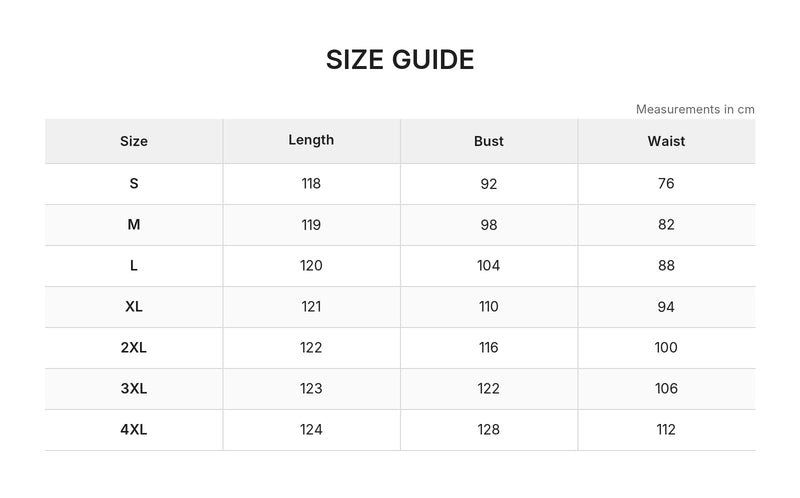Image resolution: width=800 pixels, height=498 pixels.
Task: Click the Measurements in cm note
Action: [695, 109]
